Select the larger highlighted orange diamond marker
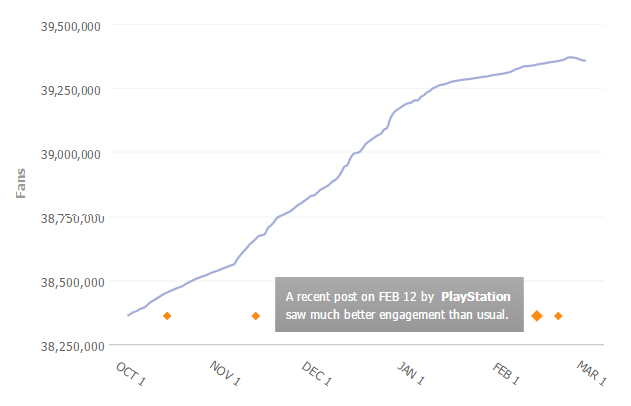Image resolution: width=631 pixels, height=406 pixels. [x=537, y=316]
